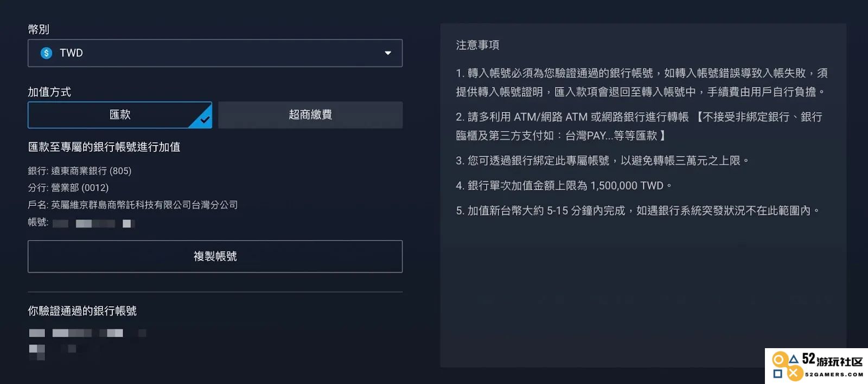Click the branch text 營業部 (0012)
The height and width of the screenshot is (384, 868).
click(x=80, y=188)
